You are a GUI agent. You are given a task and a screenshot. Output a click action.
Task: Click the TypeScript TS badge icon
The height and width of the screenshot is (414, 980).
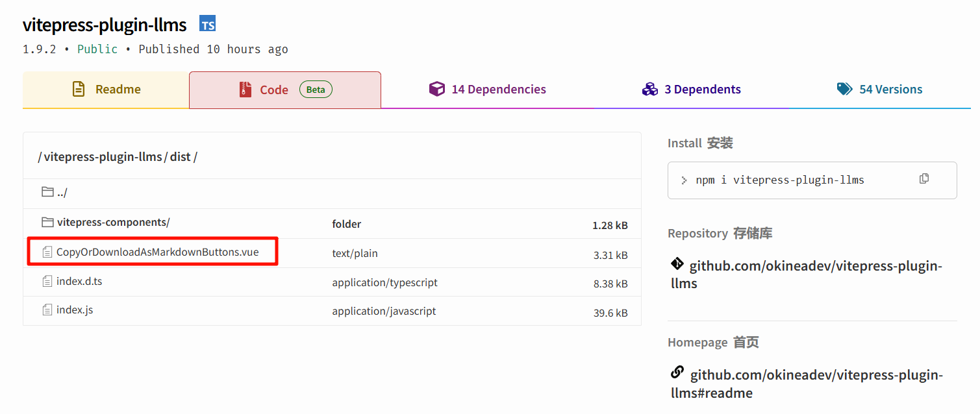[x=208, y=25]
